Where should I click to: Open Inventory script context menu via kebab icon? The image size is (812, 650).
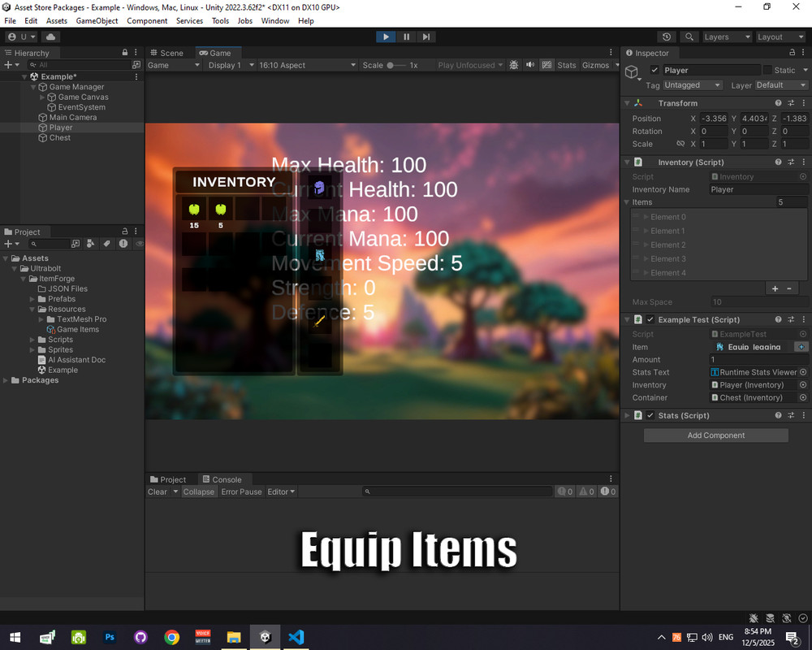(803, 162)
